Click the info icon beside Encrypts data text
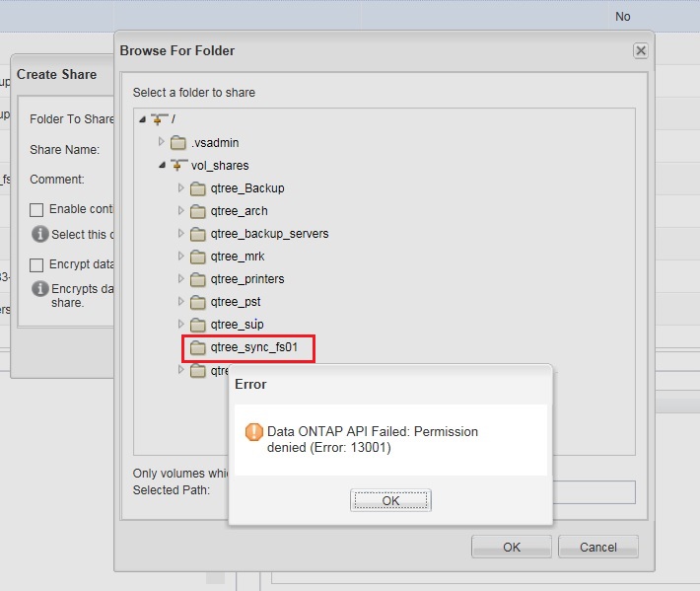This screenshot has height=591, width=700. tap(39, 289)
